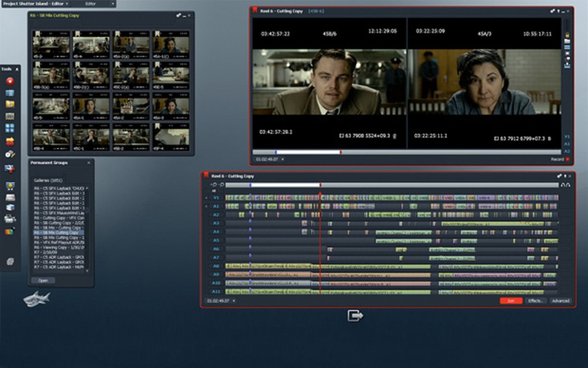Click the fingerprint icon in Tools
This screenshot has width=588, height=368.
click(11, 262)
